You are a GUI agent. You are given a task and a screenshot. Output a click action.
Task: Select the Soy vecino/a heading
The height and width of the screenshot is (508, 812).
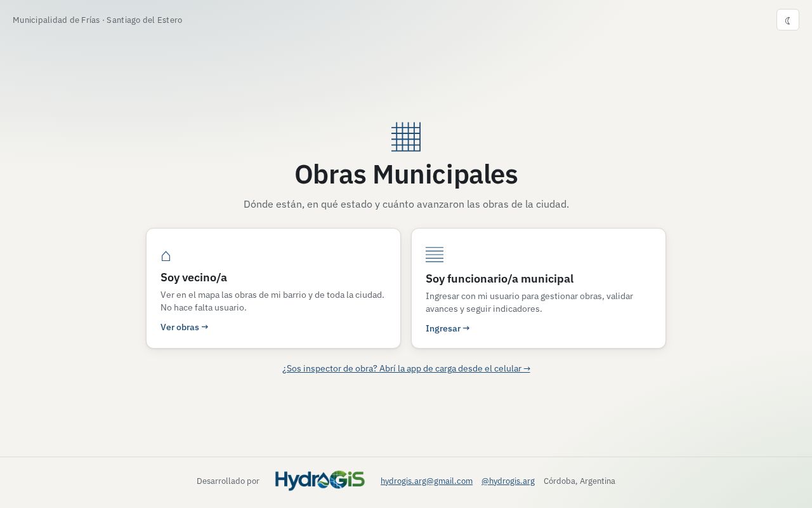(193, 277)
